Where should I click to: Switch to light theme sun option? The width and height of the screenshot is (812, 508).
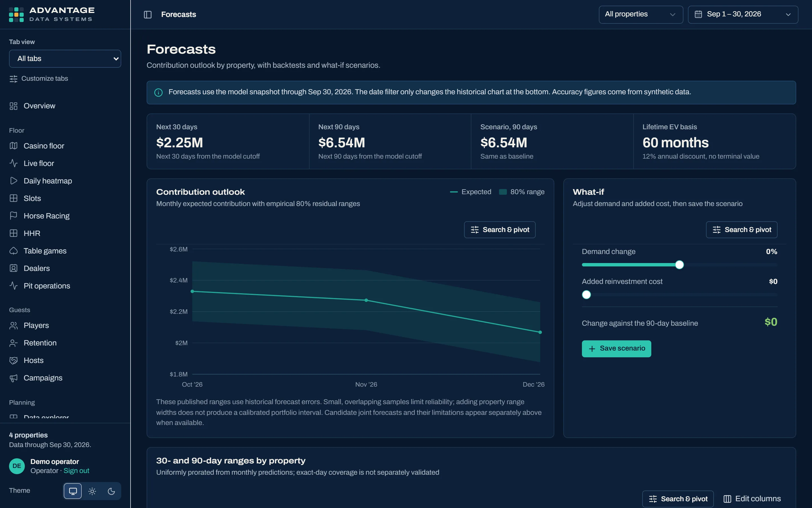point(92,491)
